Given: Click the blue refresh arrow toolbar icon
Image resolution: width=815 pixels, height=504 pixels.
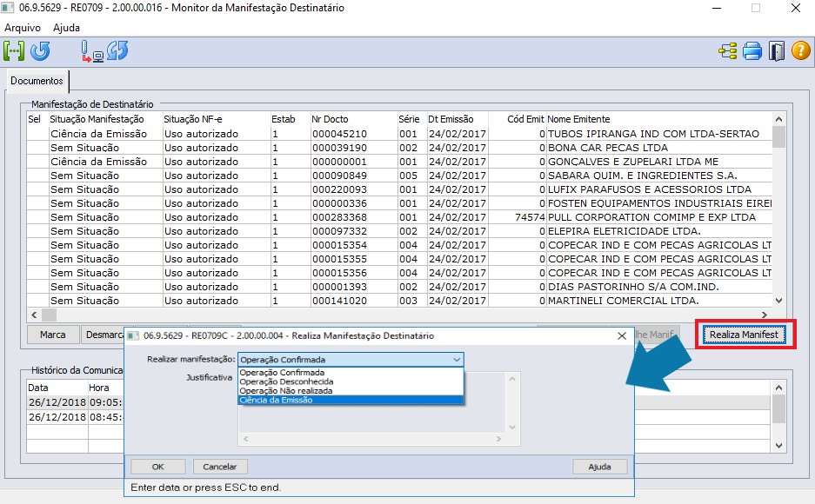Looking at the screenshot, I should pos(41,51).
